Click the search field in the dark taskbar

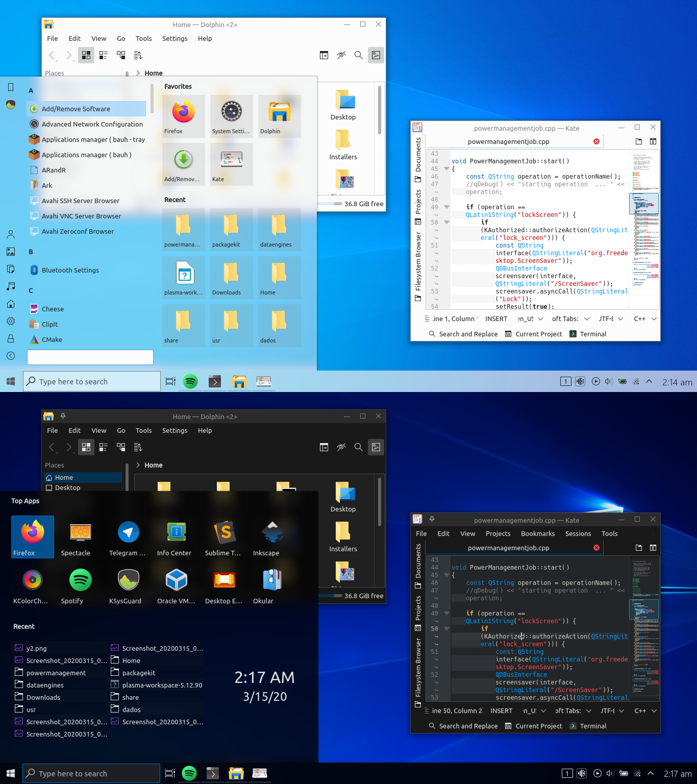pos(92,773)
